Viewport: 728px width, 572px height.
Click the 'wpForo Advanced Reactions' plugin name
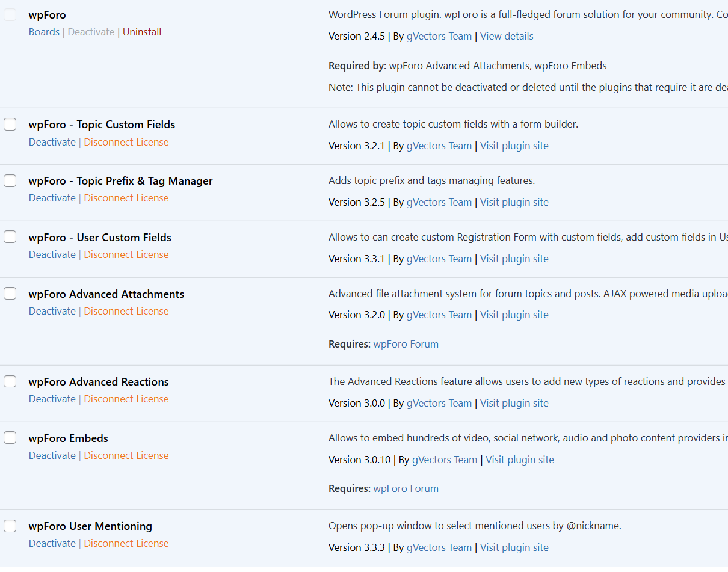(99, 382)
